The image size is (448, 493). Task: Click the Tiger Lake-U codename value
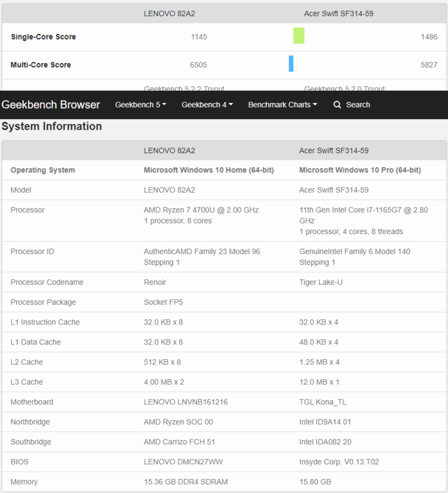[321, 282]
